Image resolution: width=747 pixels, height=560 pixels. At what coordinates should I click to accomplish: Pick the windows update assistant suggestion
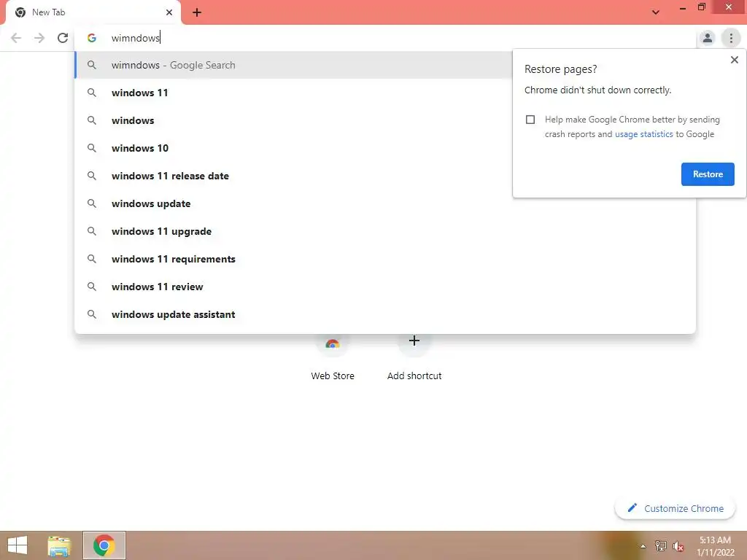(x=385, y=314)
